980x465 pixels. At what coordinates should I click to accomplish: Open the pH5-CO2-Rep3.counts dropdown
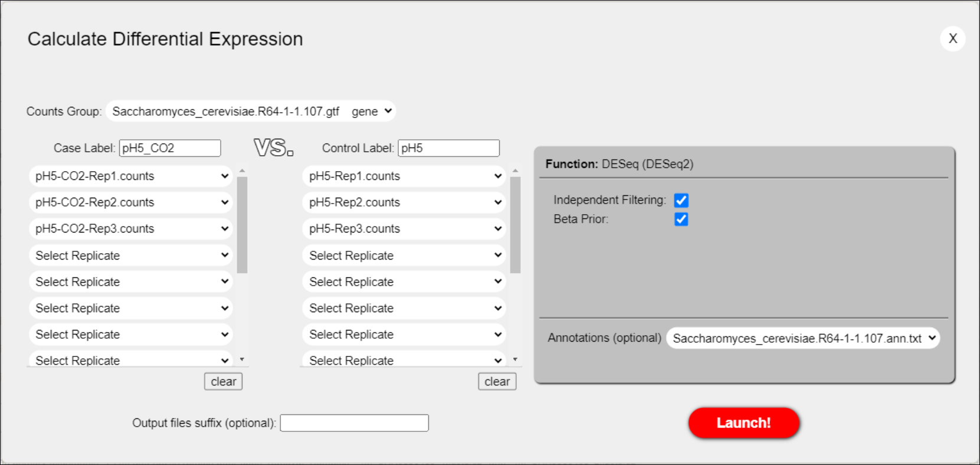click(x=131, y=228)
